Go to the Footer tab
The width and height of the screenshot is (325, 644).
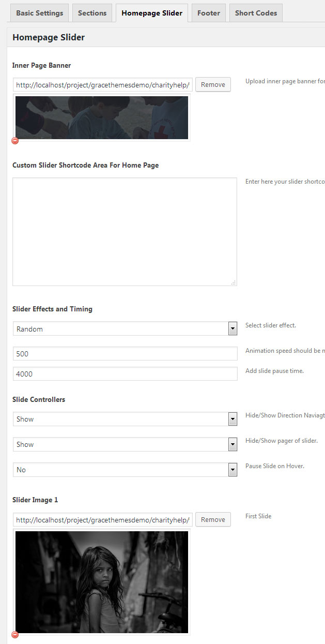(208, 13)
